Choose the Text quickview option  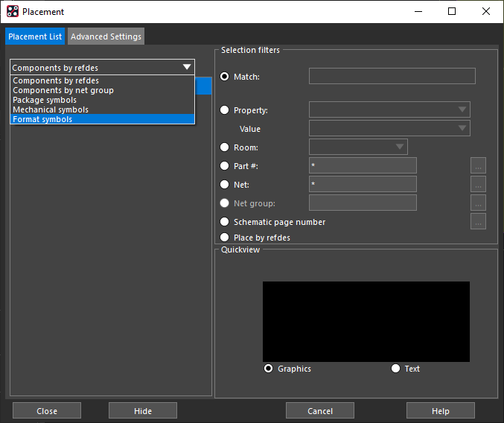[x=395, y=369]
